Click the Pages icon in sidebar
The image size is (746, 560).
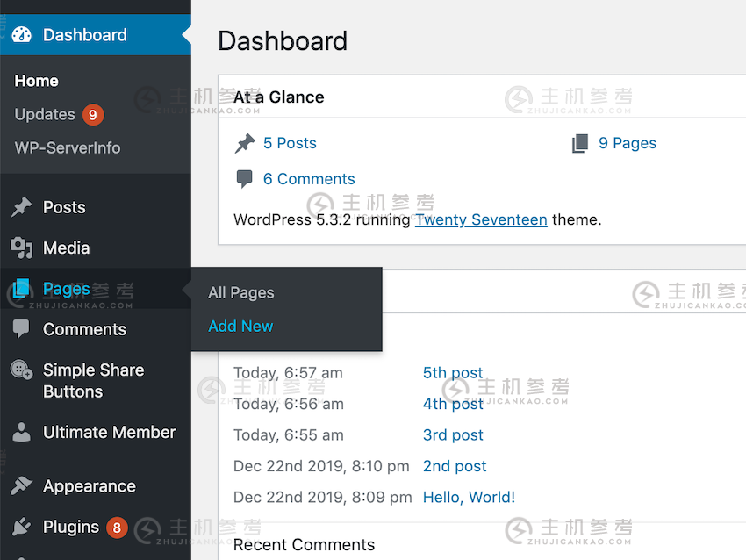pos(21,288)
